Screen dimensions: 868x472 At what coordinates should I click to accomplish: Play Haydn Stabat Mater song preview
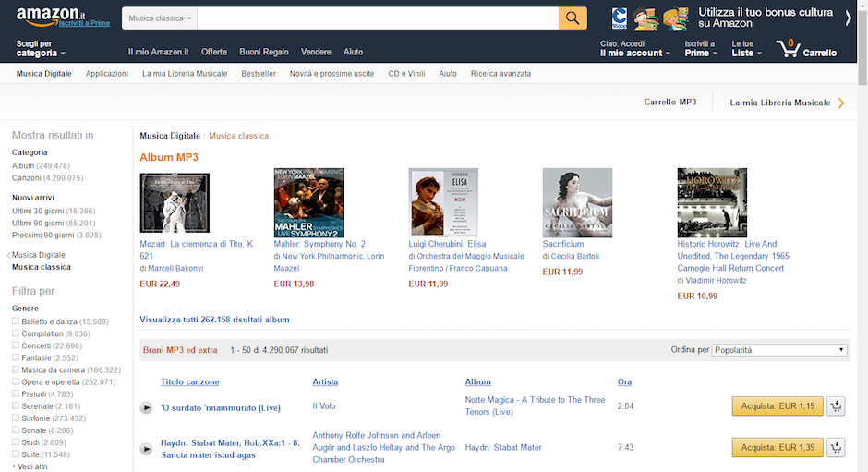(x=146, y=449)
